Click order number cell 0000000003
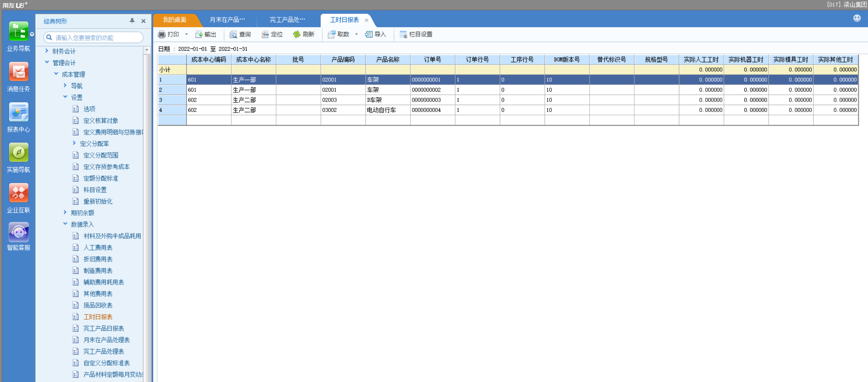 [x=432, y=100]
